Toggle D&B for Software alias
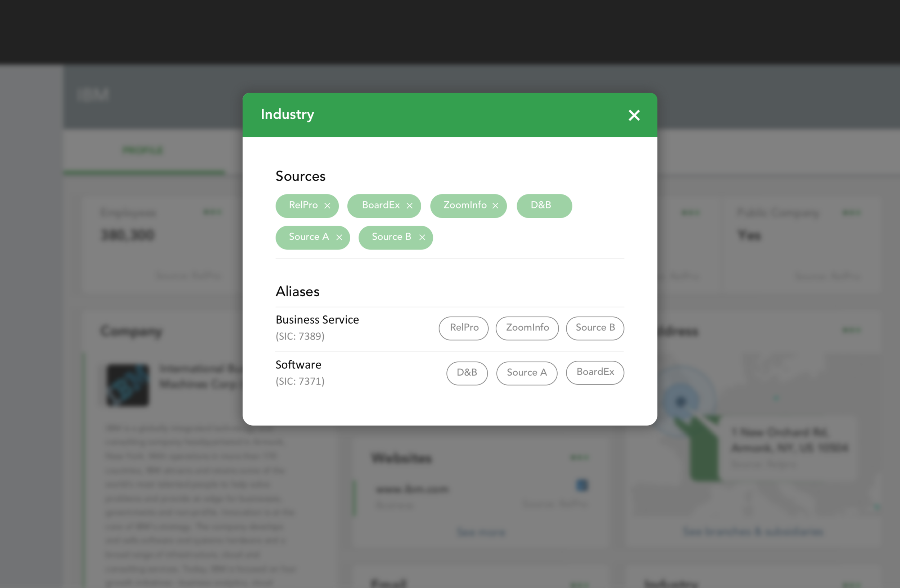 pos(467,373)
